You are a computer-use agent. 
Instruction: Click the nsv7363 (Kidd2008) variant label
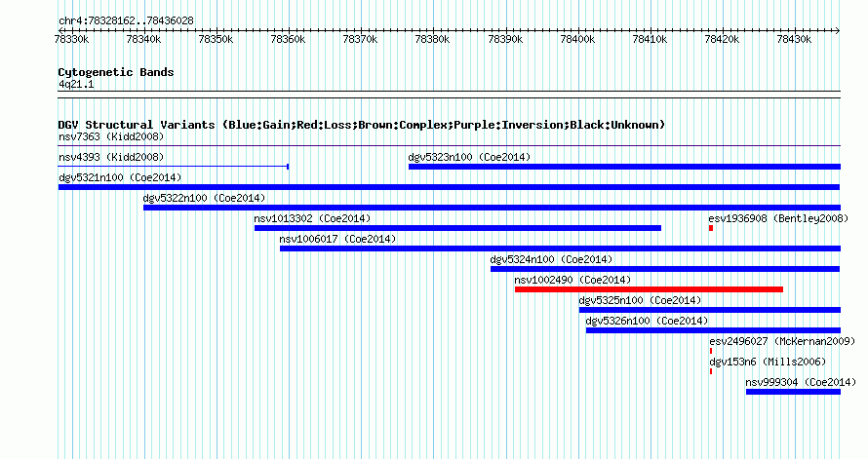tap(111, 136)
